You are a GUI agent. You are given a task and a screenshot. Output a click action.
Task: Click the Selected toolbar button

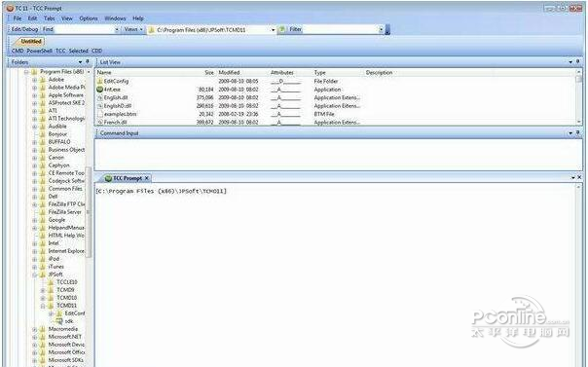tap(79, 51)
